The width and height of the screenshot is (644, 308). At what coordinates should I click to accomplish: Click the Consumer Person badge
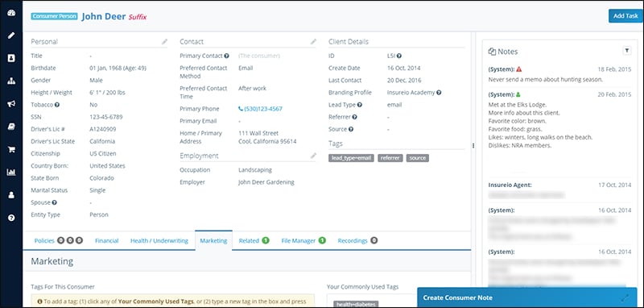(54, 16)
